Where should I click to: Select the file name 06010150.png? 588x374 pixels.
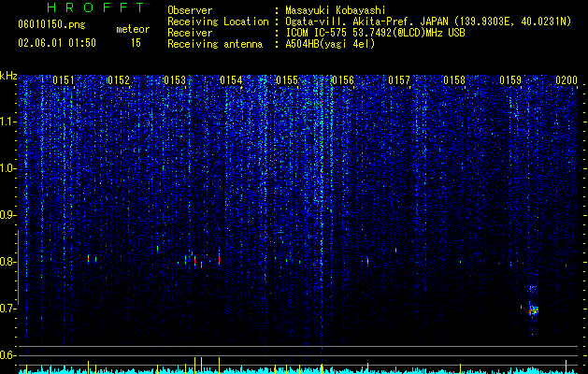tap(51, 24)
